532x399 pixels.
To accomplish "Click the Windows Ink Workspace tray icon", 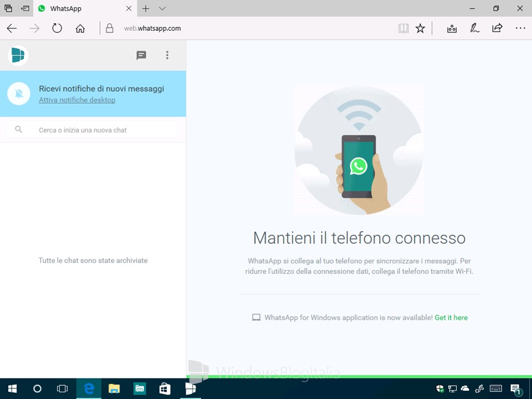I will (479, 388).
